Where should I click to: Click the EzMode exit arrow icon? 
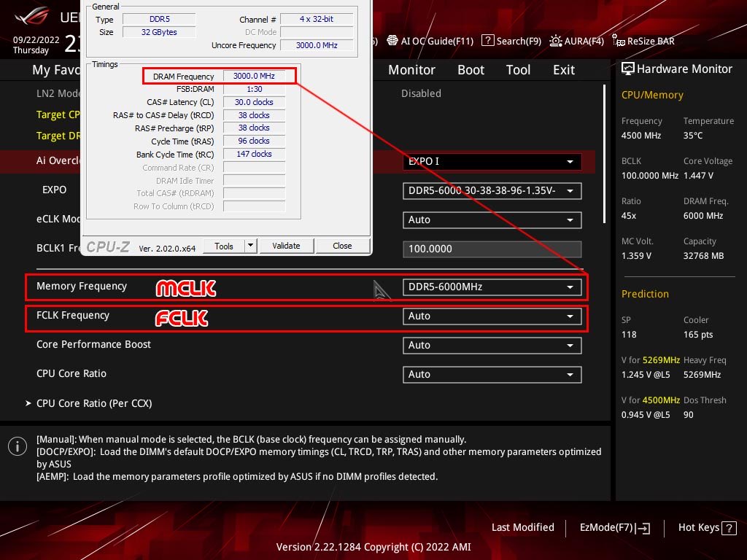click(643, 528)
